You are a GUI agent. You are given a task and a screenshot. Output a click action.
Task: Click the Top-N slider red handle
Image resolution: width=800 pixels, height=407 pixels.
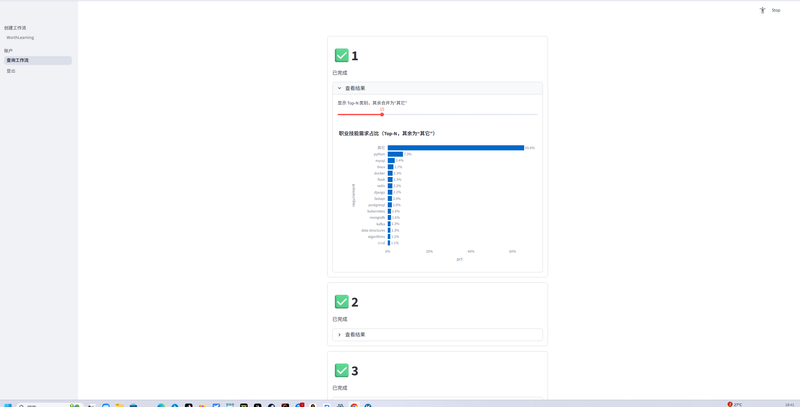[382, 114]
